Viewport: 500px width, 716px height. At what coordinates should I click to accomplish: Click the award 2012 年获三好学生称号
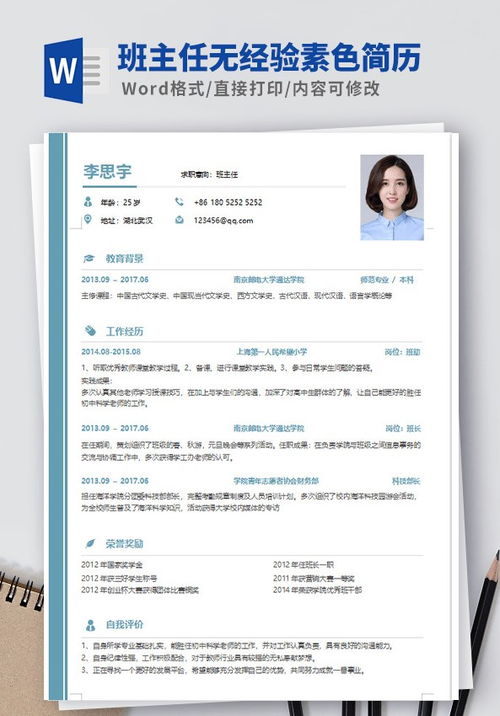pyautogui.click(x=119, y=578)
